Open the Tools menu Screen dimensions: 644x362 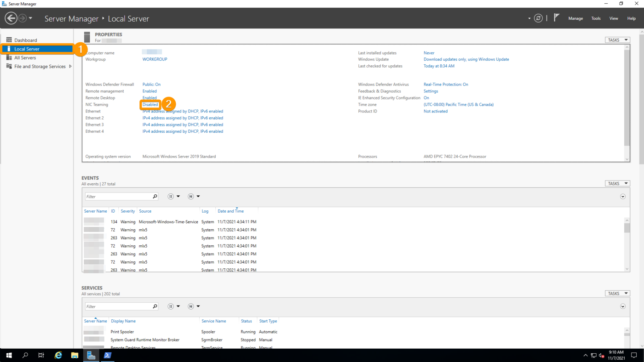(596, 18)
